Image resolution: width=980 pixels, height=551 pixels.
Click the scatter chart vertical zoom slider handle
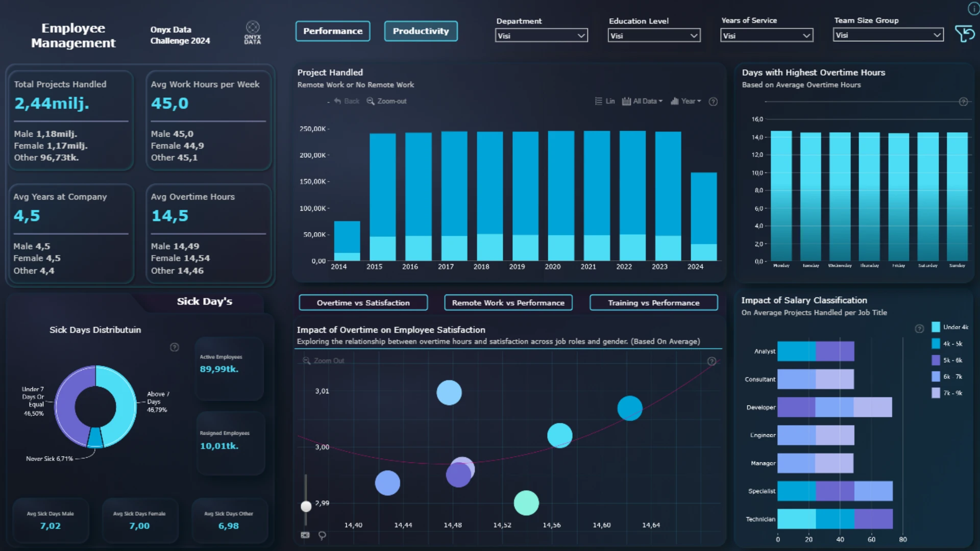coord(306,506)
